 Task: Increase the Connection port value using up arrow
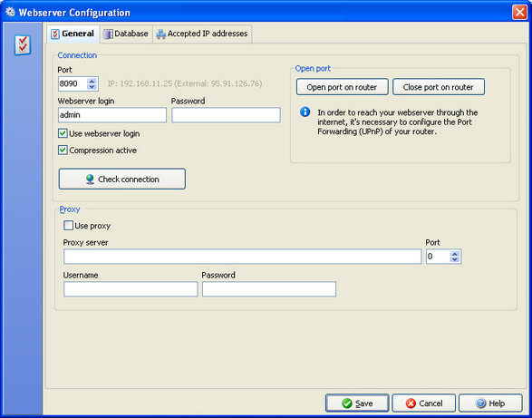click(92, 82)
